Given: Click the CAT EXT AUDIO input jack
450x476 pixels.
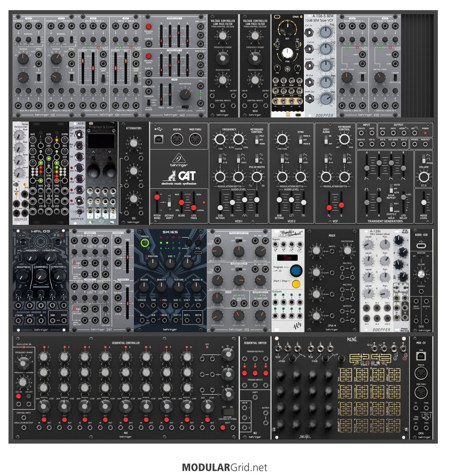Looking at the screenshot, I should [393, 145].
